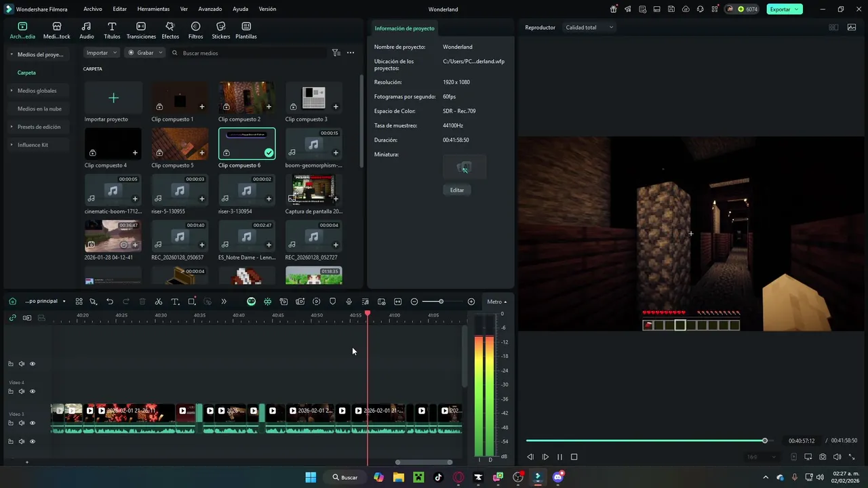Mute the Vídeo 3 track speaker

(22, 423)
